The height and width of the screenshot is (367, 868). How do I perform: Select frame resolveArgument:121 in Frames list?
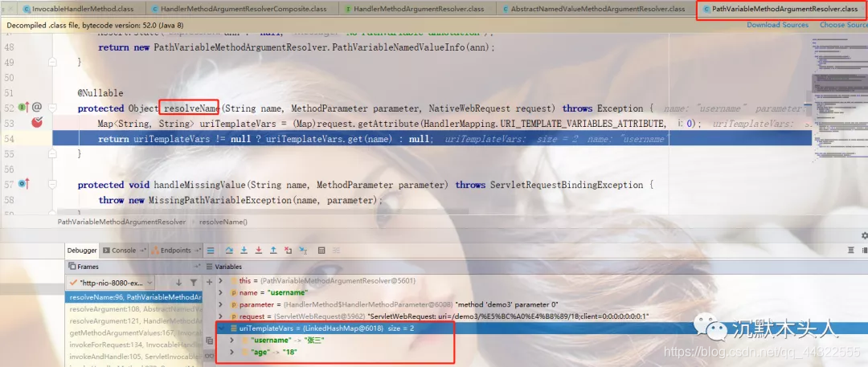coord(133,321)
